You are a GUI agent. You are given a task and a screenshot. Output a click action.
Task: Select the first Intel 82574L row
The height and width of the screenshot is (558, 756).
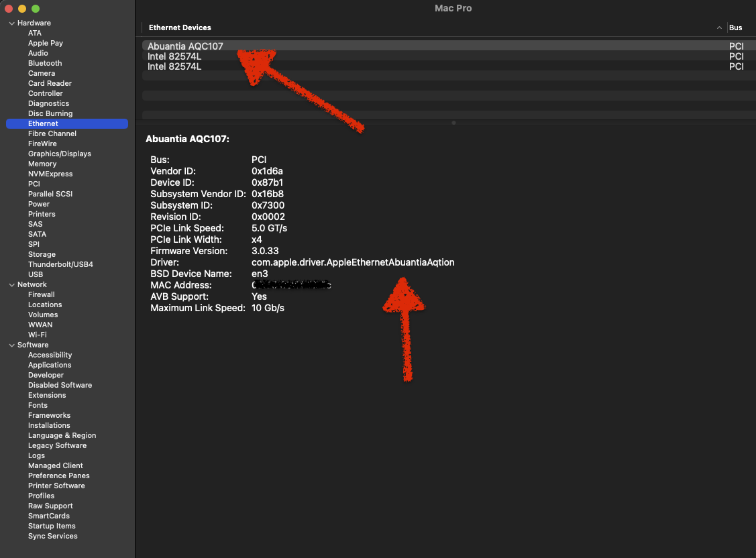[449, 56]
